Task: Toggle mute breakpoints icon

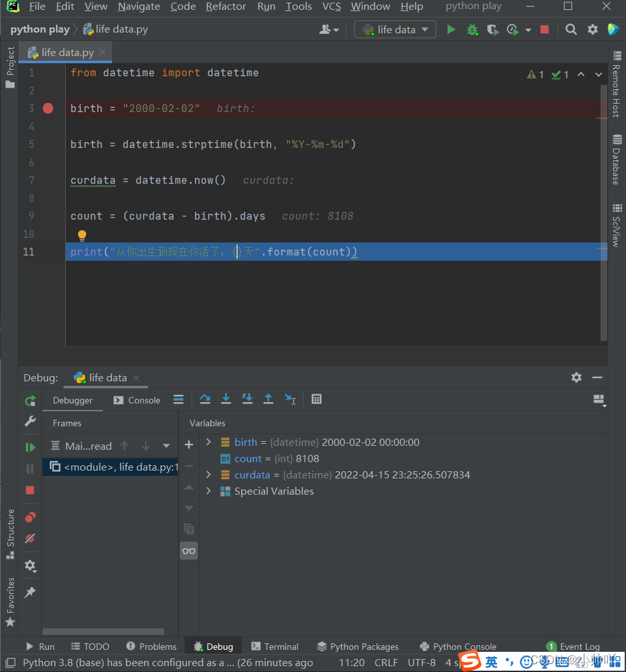Action: point(30,538)
